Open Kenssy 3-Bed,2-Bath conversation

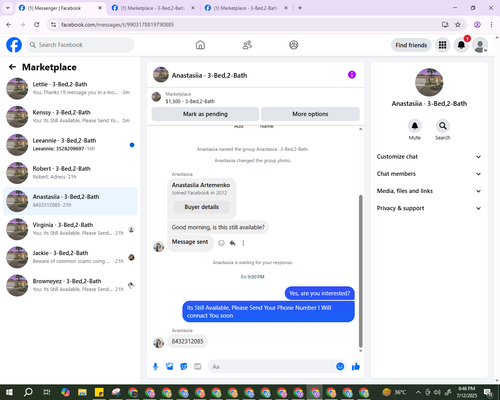coord(70,117)
